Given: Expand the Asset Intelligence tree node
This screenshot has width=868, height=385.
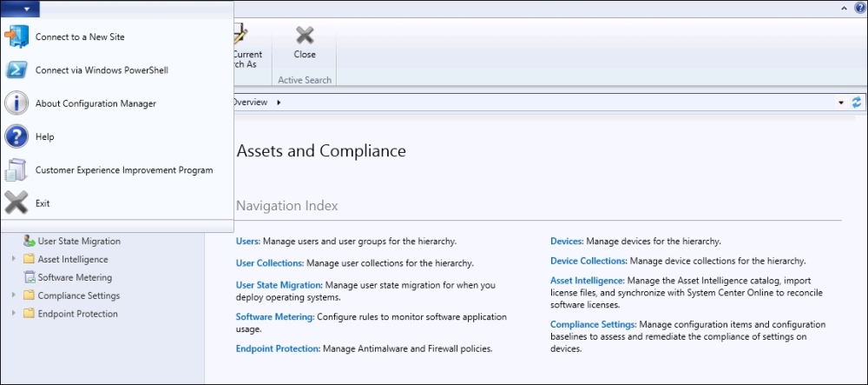Looking at the screenshot, I should click(14, 259).
